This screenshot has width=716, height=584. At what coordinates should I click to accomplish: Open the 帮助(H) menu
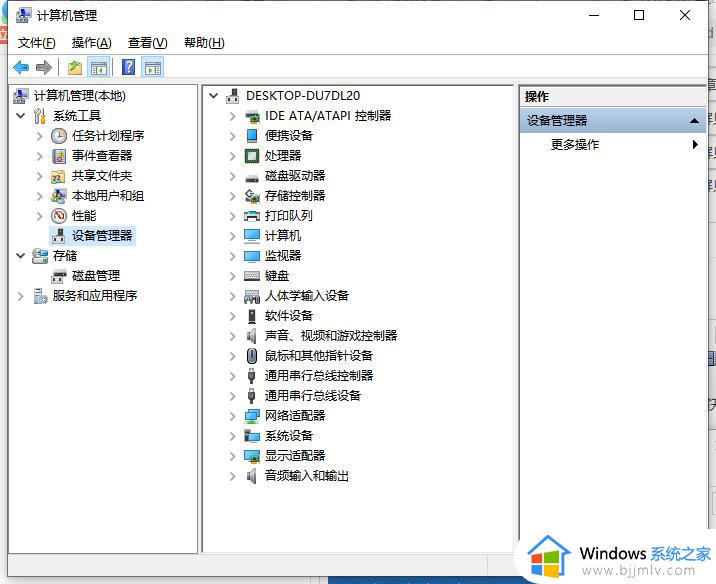coord(204,43)
